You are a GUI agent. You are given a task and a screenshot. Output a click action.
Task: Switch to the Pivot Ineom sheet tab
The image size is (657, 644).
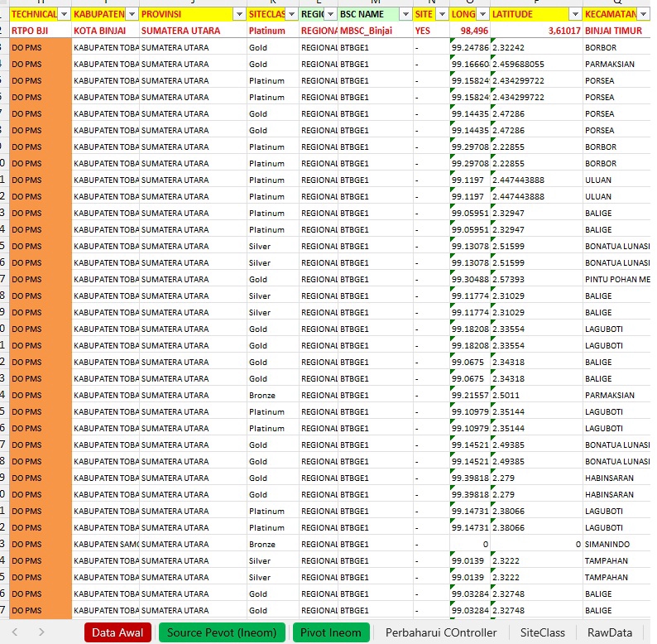[331, 632]
